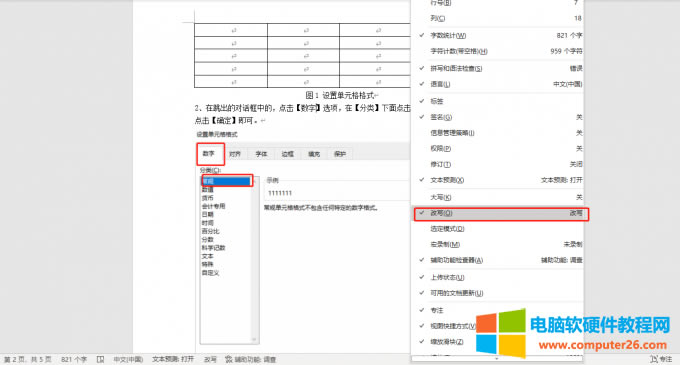Viewport: 680px width, 365px height.
Task: Click the proofing book icon in status bar
Action: pyautogui.click(x=100, y=359)
